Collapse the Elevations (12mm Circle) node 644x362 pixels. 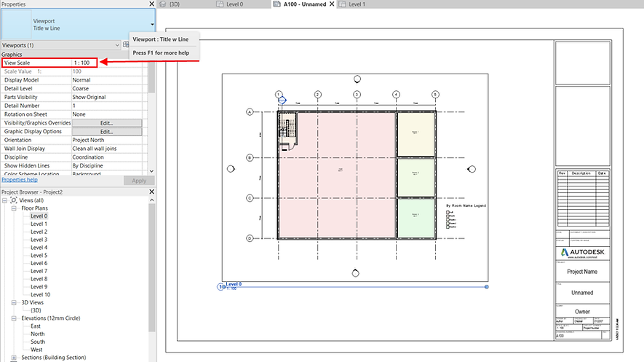point(14,318)
